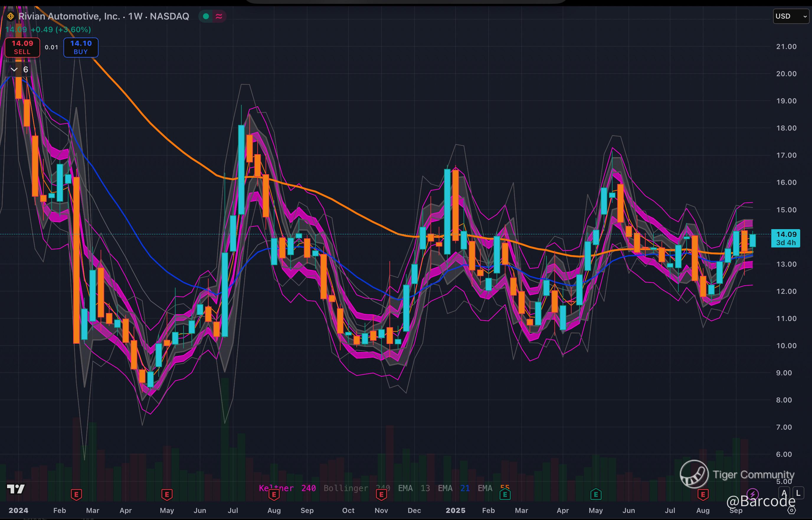Click the red earnings marker near November

(381, 495)
